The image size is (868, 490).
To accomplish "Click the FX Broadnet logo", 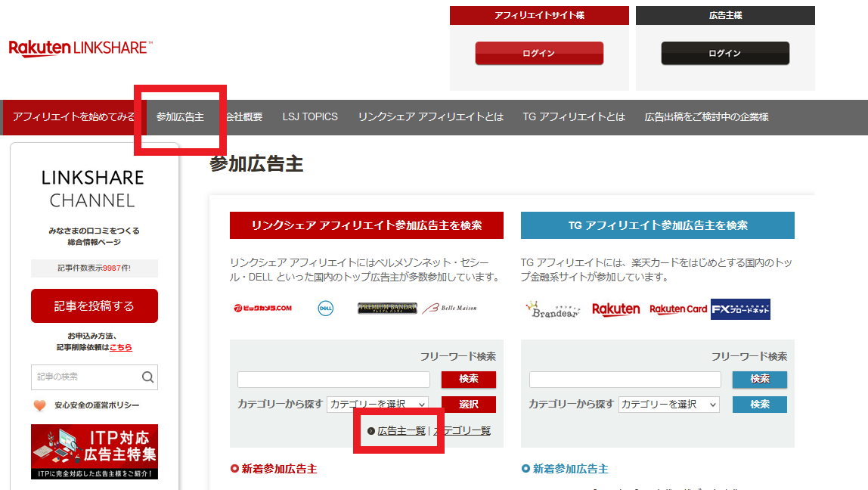I will tap(740, 309).
